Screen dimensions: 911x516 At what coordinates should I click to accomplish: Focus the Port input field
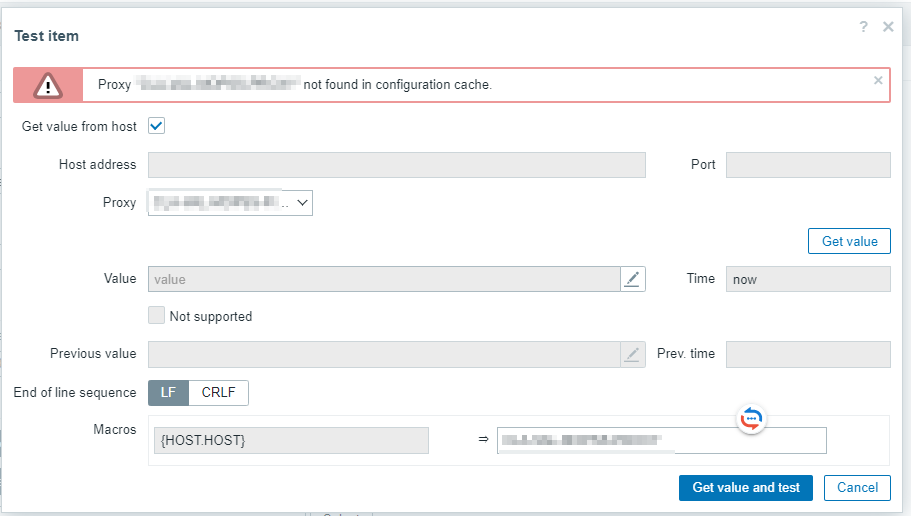807,165
